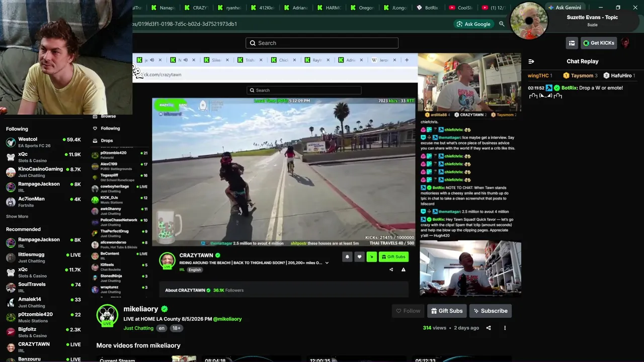Click the English tag under the CRAZYTAWN stream
644x362 pixels.
click(195, 270)
